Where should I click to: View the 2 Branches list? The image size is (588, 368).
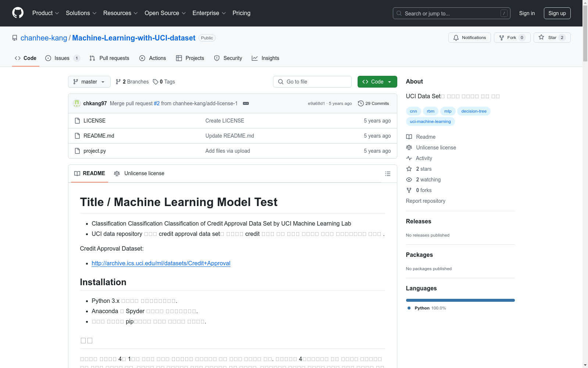132,82
